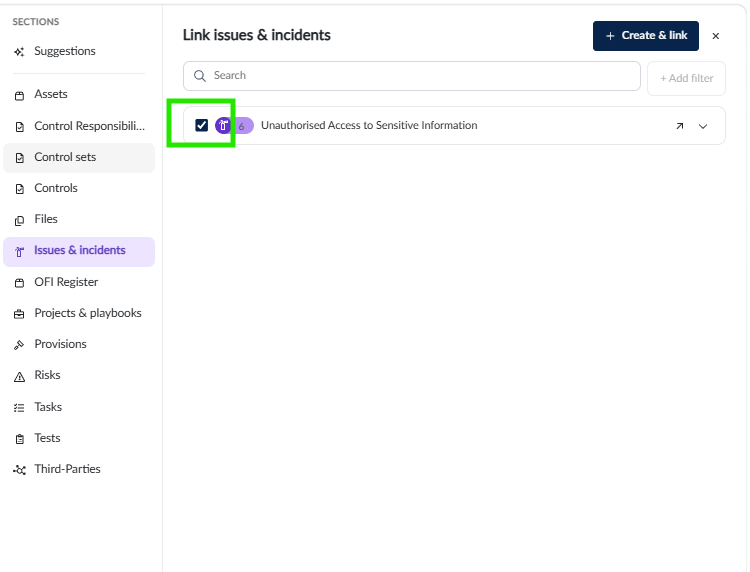Uncheck the Unauthorised Access issue checkbox
The height and width of the screenshot is (572, 750).
coord(201,125)
